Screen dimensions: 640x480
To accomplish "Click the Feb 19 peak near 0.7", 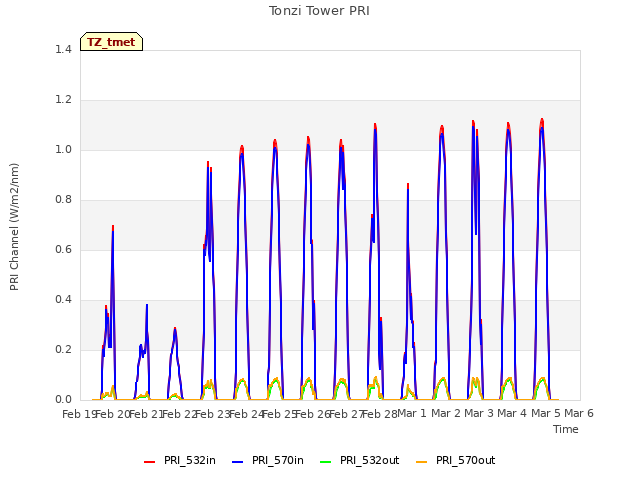I will 113,227.
